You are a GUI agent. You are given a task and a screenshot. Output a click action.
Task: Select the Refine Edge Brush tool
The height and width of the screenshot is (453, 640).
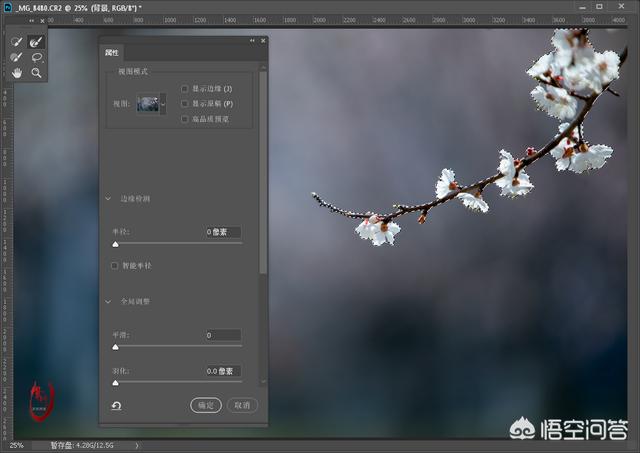point(36,43)
